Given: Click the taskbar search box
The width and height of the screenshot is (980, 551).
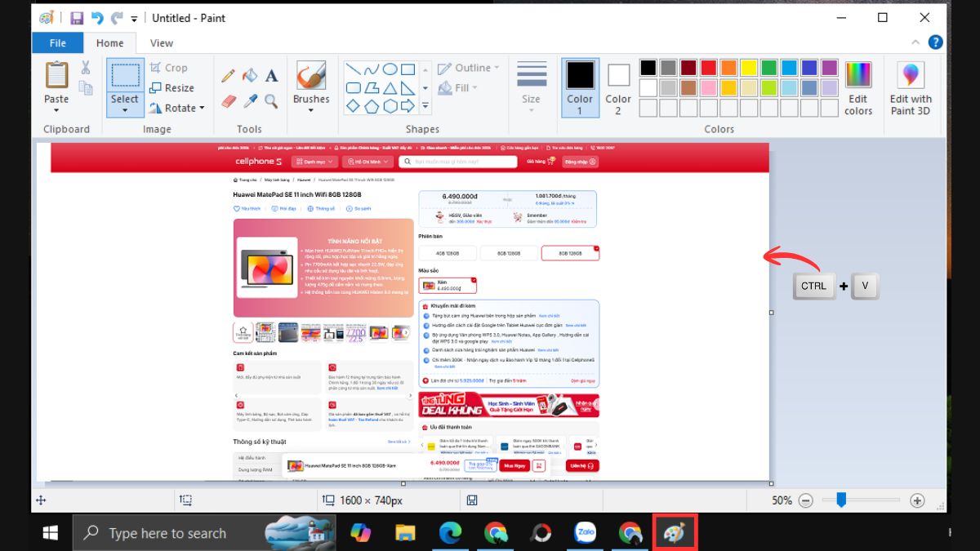Looking at the screenshot, I should (x=204, y=533).
